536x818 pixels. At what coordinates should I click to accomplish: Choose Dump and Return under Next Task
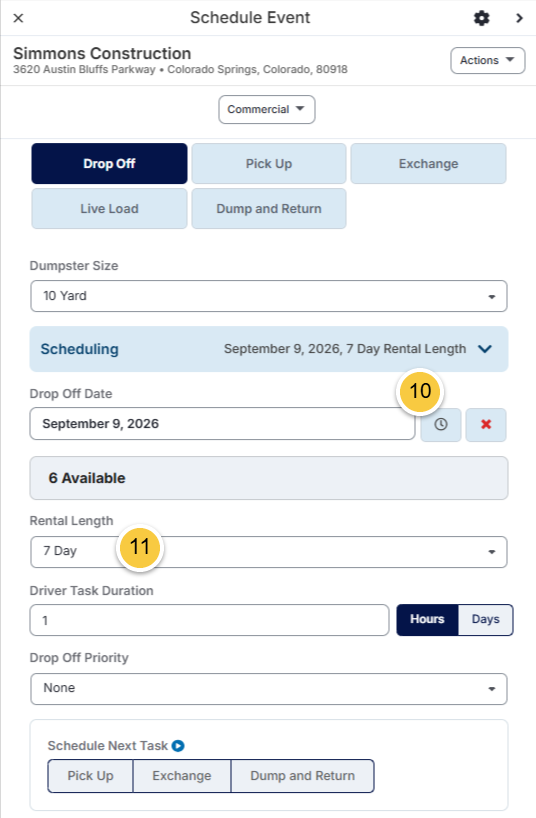tap(302, 776)
